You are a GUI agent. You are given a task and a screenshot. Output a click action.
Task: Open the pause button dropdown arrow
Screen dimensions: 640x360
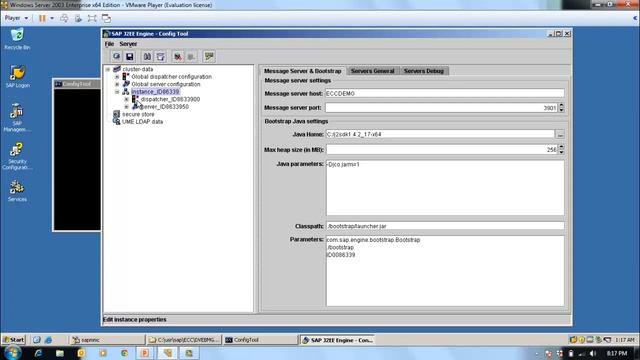pos(52,18)
